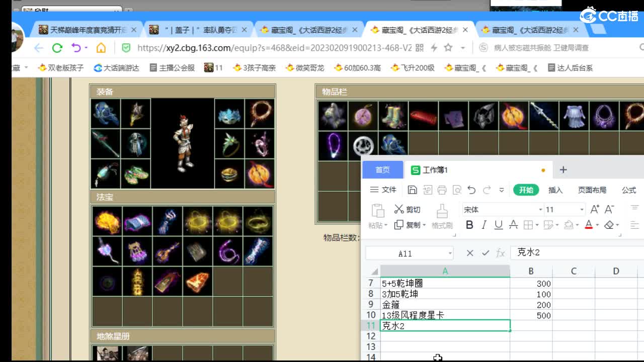644x362 pixels.
Task: Click the browser Home icon
Action: coord(101,48)
